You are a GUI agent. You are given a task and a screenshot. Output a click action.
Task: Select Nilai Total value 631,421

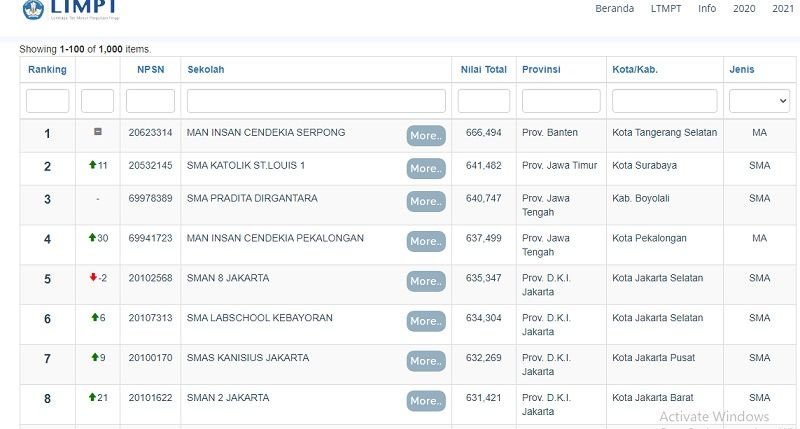(x=484, y=397)
